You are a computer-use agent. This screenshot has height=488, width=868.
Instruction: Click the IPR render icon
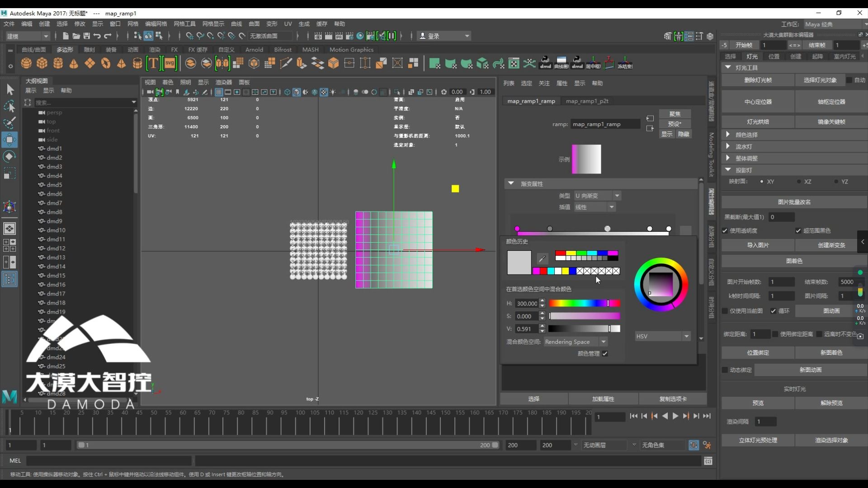(339, 36)
